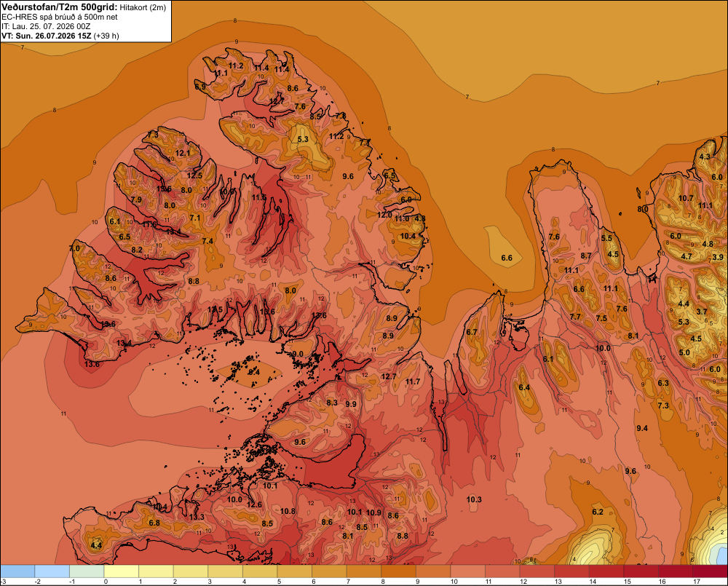Screen dimensions: 728x586
Task: Click the Veðurstofan/T2m 500grid title
Action: [x=60, y=7]
